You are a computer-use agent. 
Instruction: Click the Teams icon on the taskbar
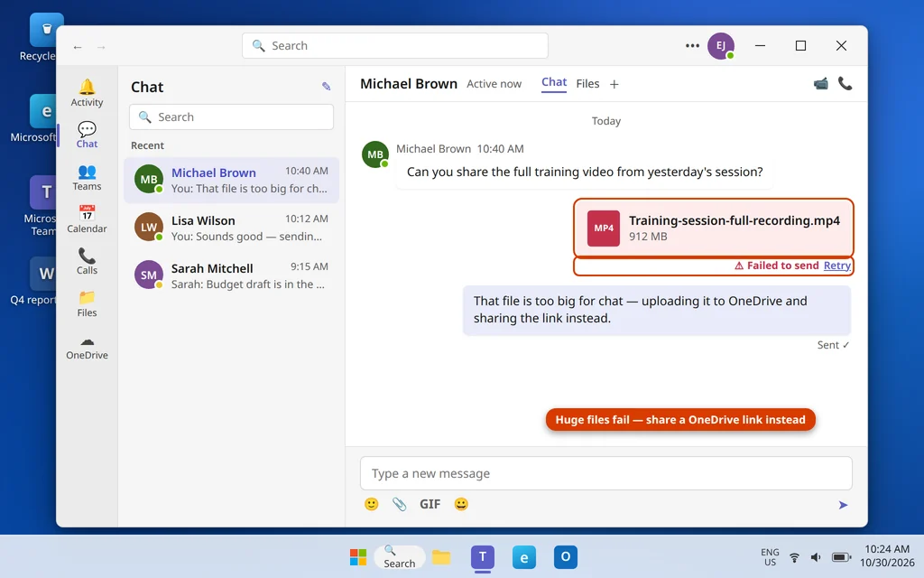click(482, 556)
